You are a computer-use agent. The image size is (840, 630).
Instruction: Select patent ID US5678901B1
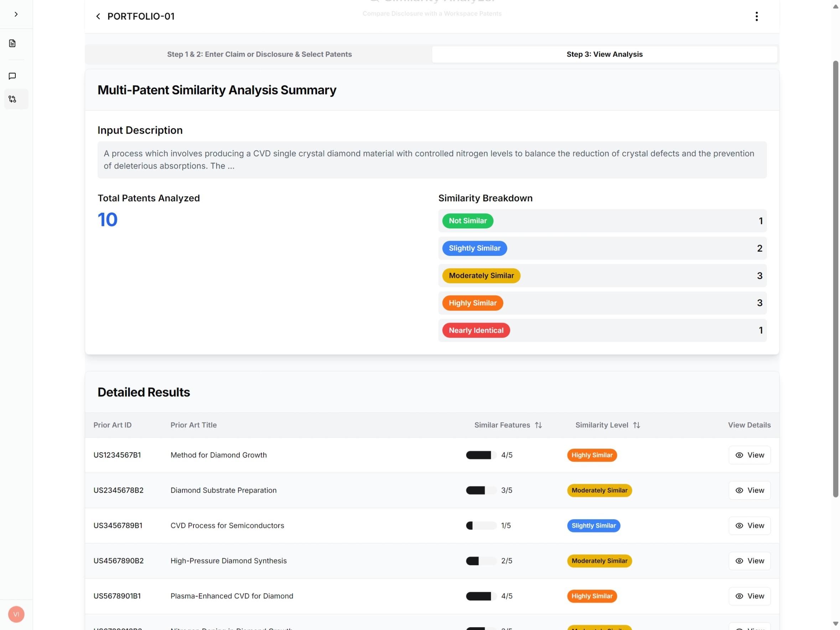[117, 596]
